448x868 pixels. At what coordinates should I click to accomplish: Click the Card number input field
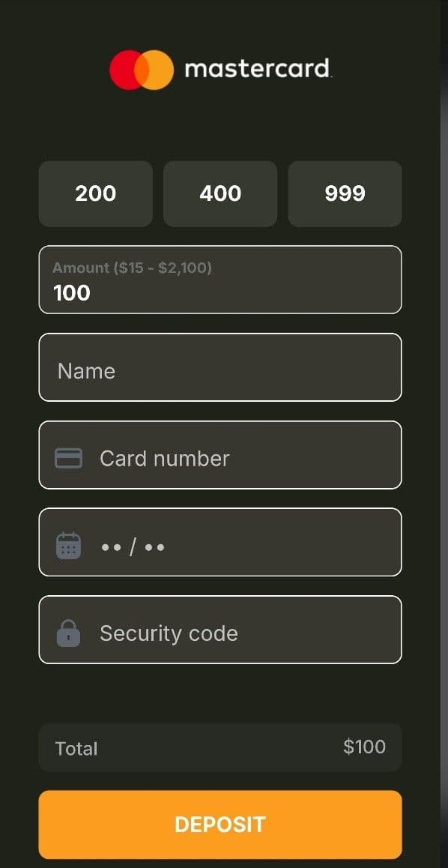220,457
